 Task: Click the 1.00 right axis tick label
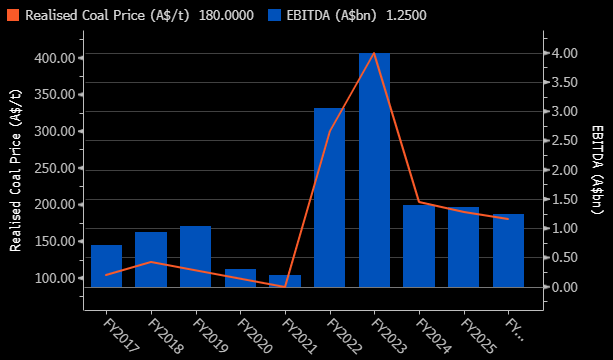(x=564, y=228)
